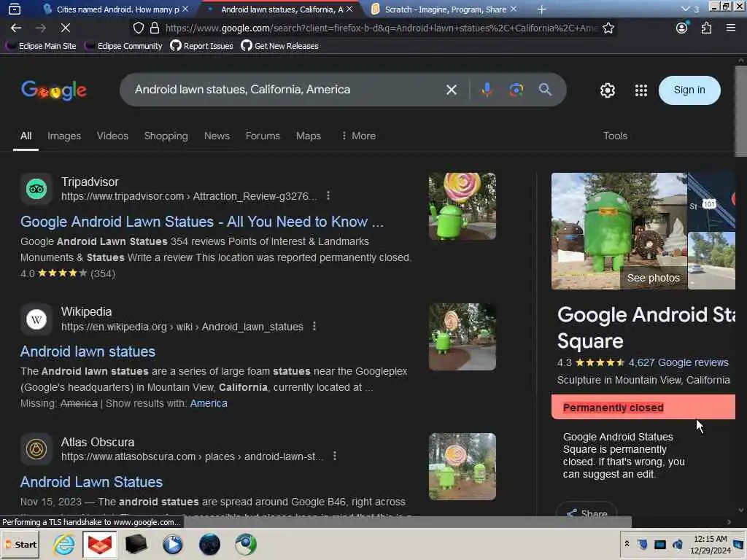Show hidden tray icons arrow
This screenshot has height=560, width=747.
tap(627, 544)
